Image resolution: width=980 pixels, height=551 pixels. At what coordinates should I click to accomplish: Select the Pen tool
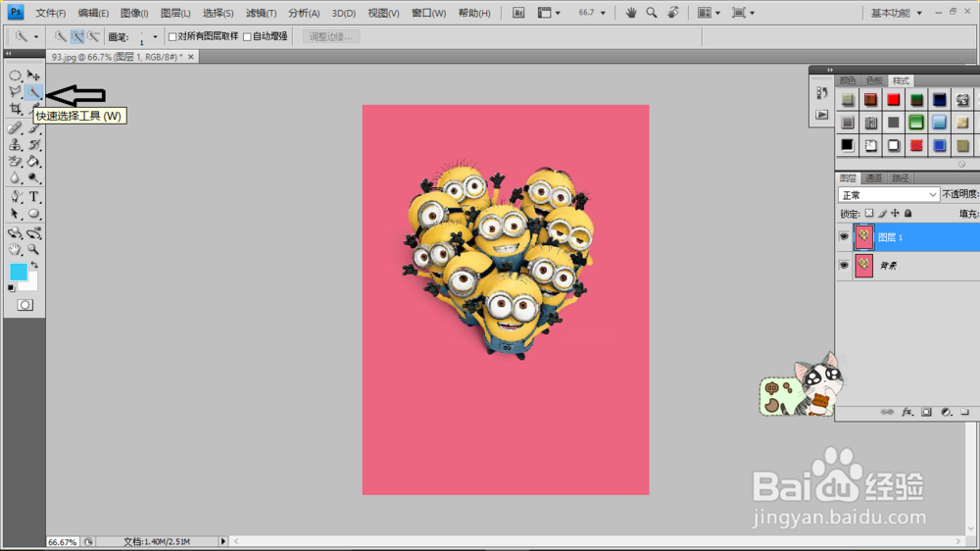pyautogui.click(x=15, y=197)
